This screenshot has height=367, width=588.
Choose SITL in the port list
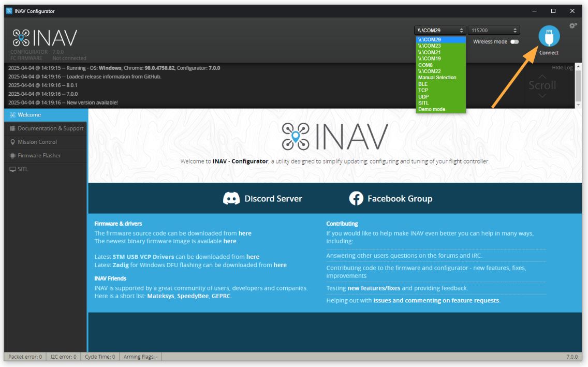pos(440,103)
